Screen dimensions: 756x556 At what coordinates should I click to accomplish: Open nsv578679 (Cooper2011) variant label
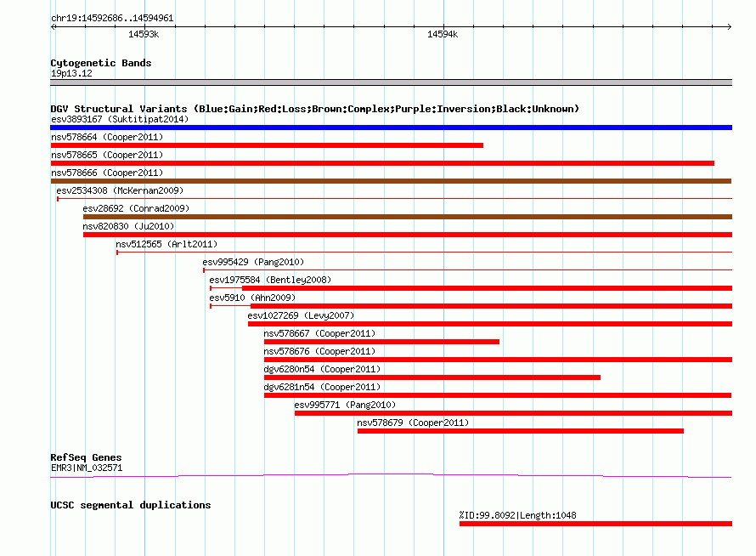point(413,423)
